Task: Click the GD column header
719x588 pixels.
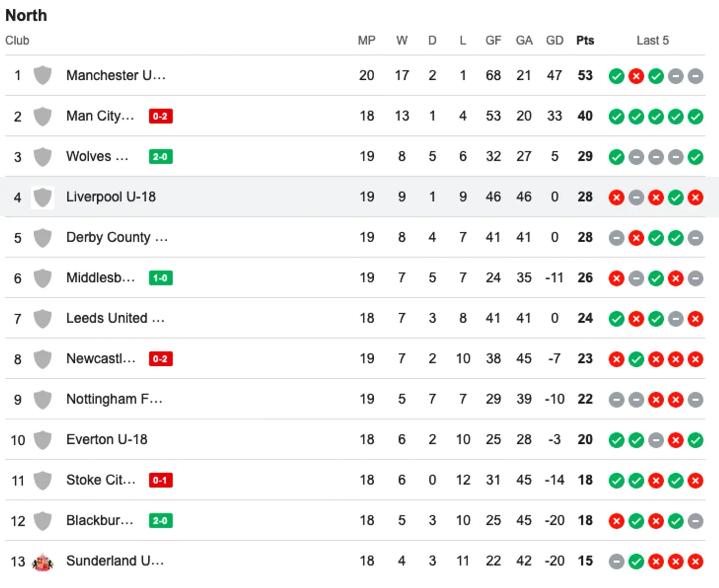Action: pyautogui.click(x=555, y=40)
